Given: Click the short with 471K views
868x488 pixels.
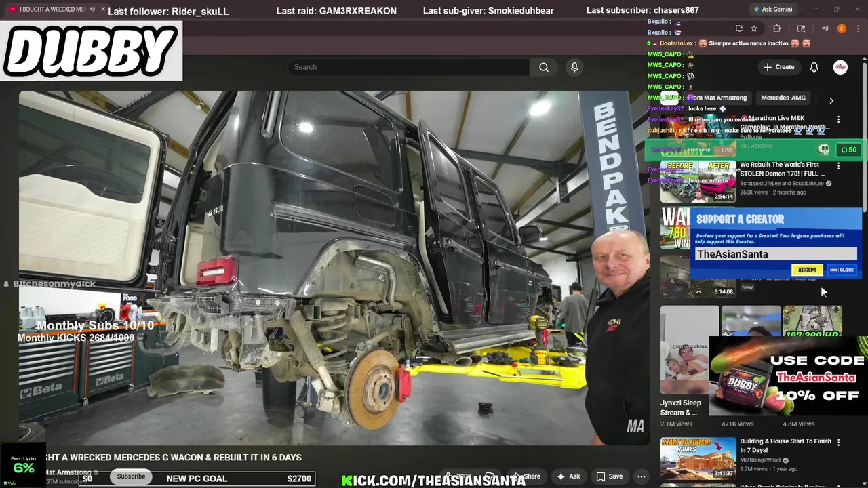Looking at the screenshot, I should (751, 367).
